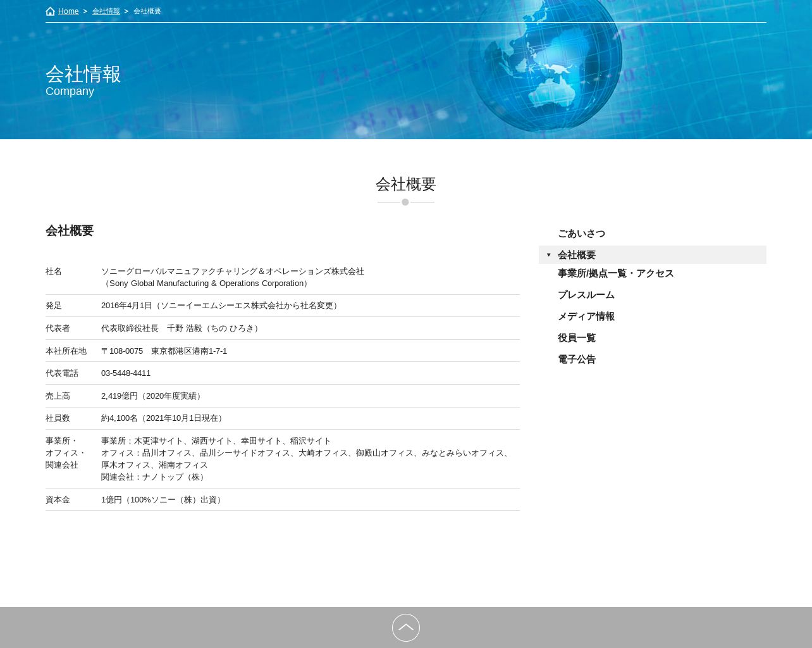Click the centered 会社概要 page title
812x648 pixels.
click(406, 184)
